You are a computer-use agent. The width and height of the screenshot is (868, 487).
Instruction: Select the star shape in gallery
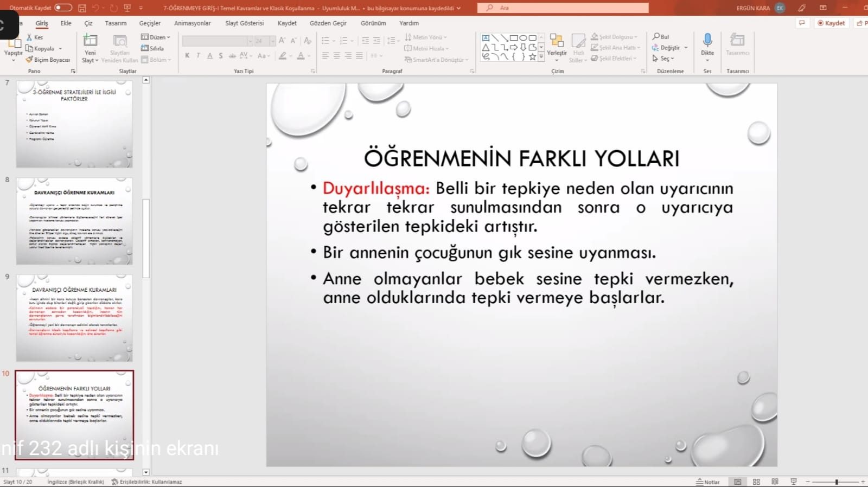(532, 56)
